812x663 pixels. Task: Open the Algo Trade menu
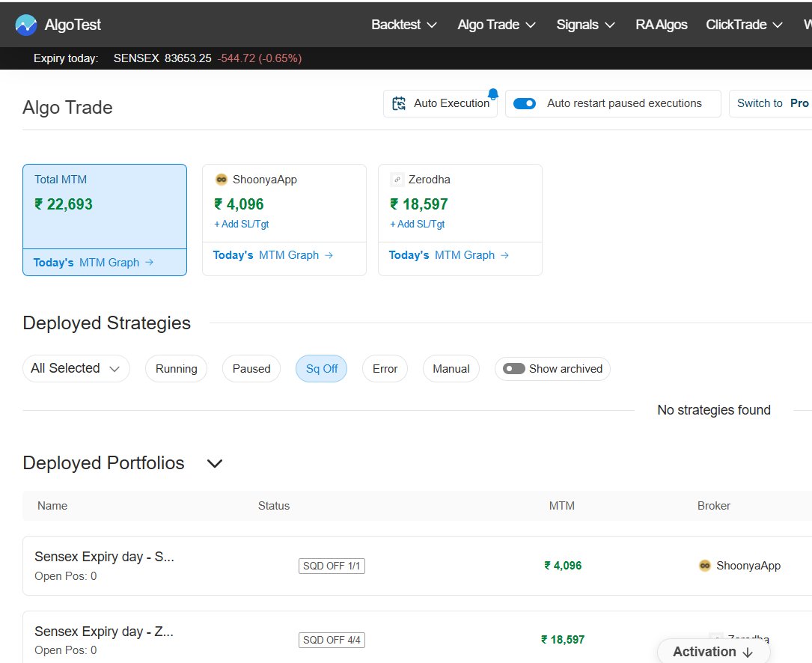point(496,25)
